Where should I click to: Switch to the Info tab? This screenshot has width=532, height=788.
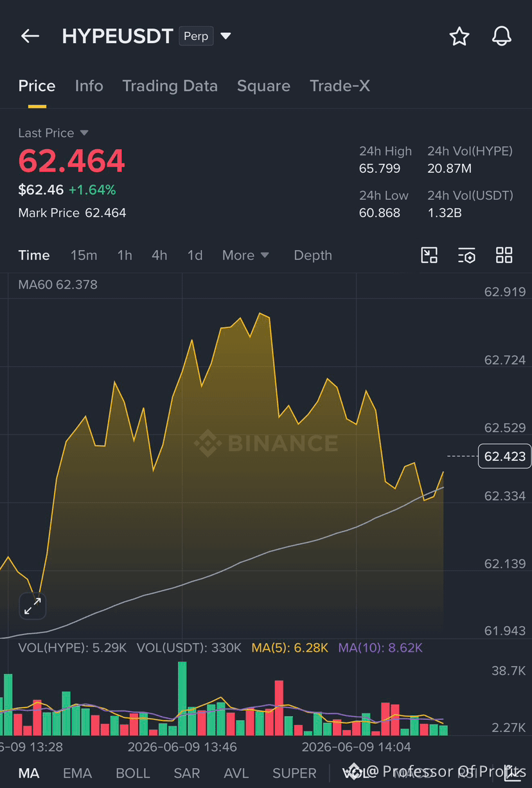(89, 86)
